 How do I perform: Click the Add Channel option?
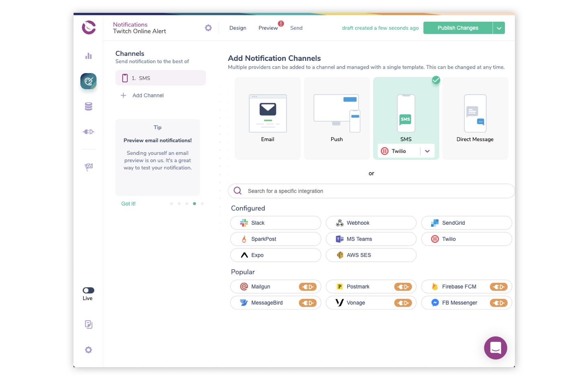(x=148, y=96)
